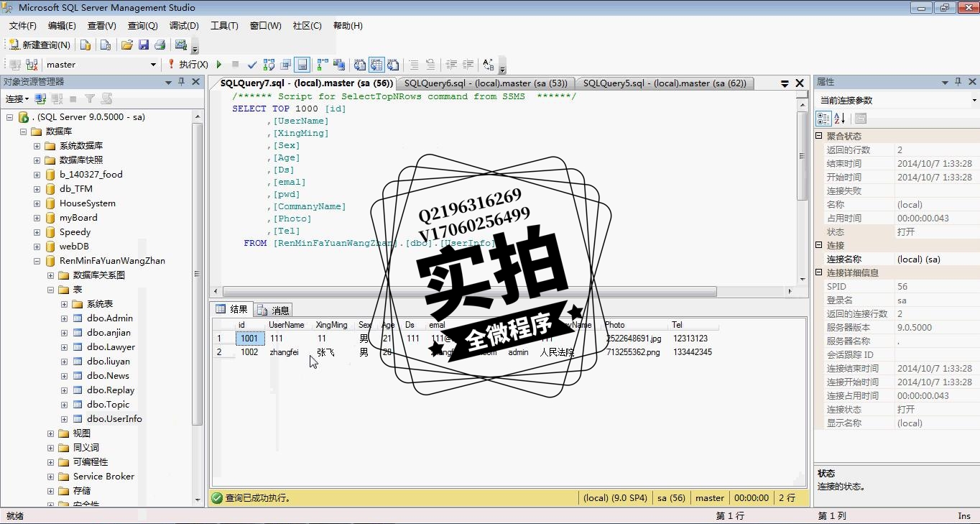Switch to the 消息 messages tab
This screenshot has height=524, width=980.
[273, 310]
